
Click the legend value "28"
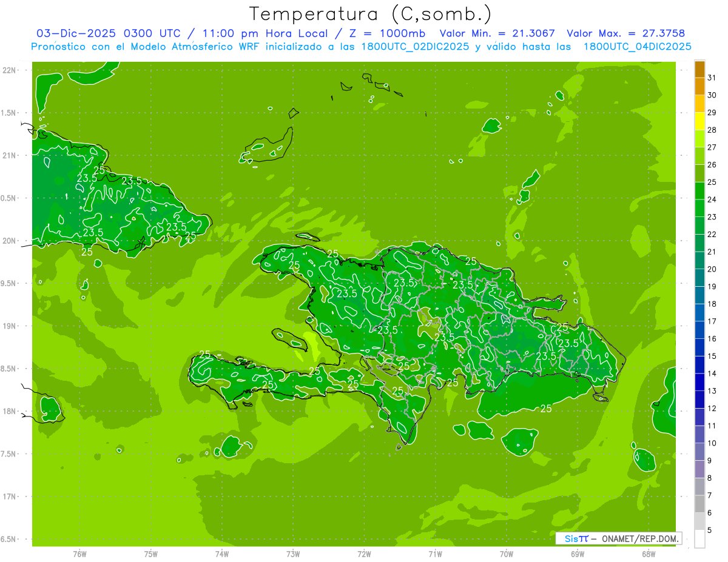click(712, 130)
